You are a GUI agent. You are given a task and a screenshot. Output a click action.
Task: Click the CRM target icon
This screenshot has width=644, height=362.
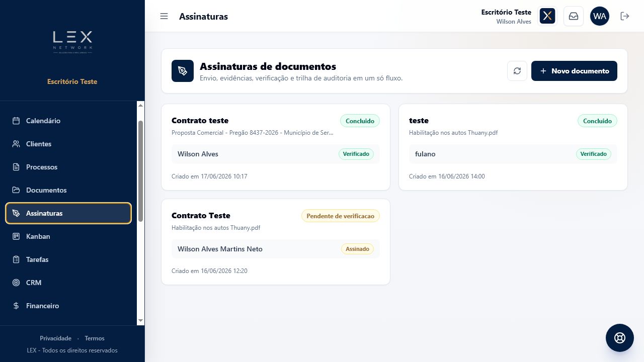16,283
